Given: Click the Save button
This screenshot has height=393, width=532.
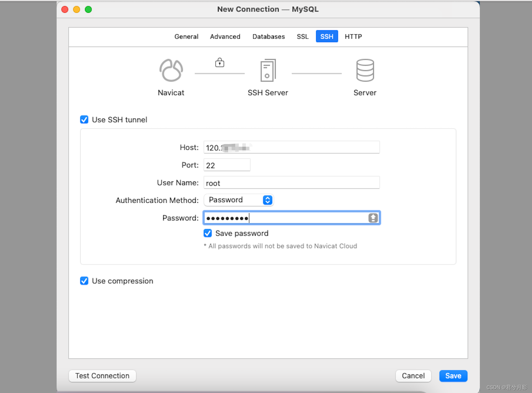Looking at the screenshot, I should pyautogui.click(x=453, y=376).
